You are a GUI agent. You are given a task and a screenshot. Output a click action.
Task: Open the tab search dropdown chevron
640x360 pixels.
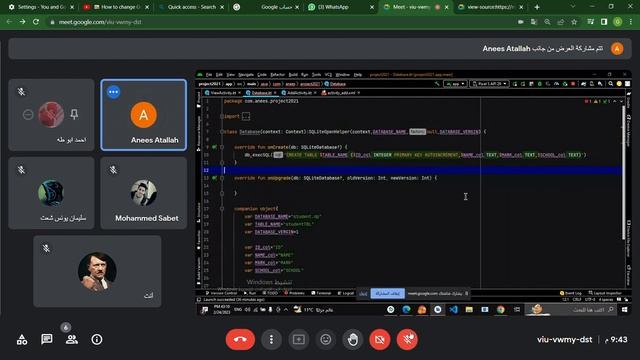pos(573,7)
